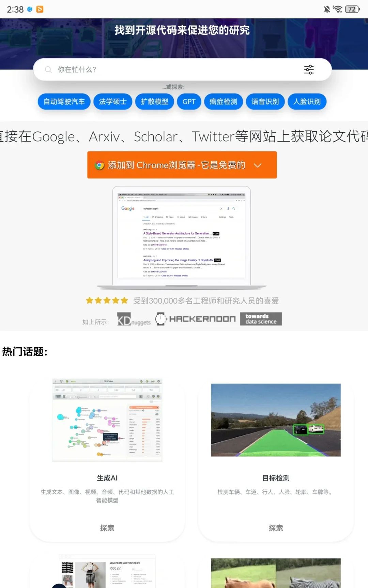Viewport: 368px width, 588px height.
Task: Open the 目标检测 road detection thumbnail
Action: pos(276,420)
